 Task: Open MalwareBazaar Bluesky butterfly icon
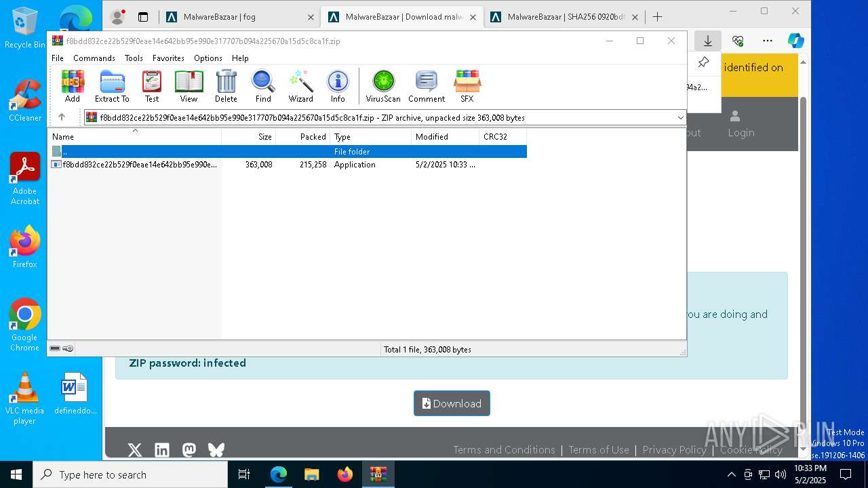point(216,450)
